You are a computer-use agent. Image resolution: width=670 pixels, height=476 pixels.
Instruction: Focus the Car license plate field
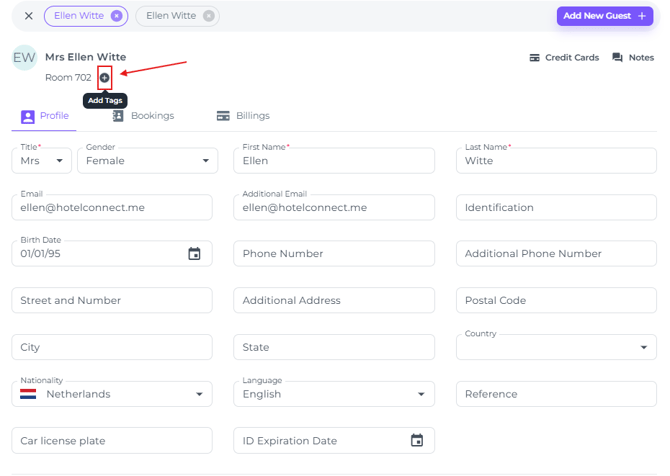[112, 441]
